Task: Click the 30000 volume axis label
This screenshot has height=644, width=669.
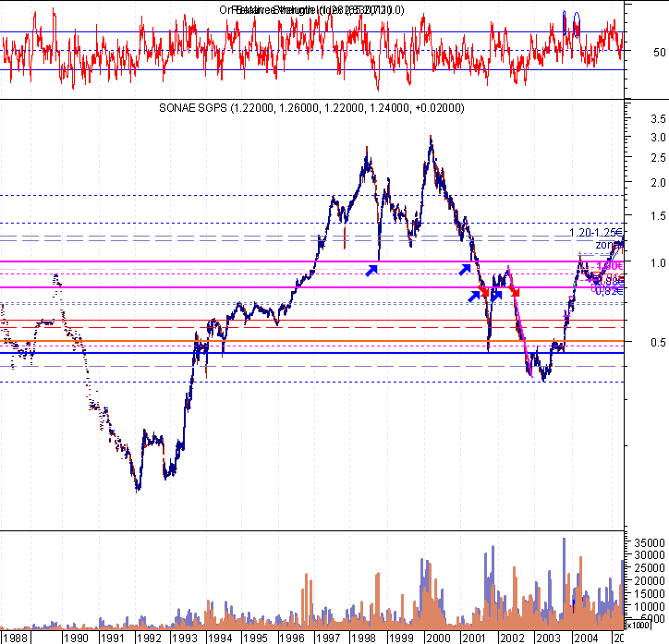Action: 650,555
